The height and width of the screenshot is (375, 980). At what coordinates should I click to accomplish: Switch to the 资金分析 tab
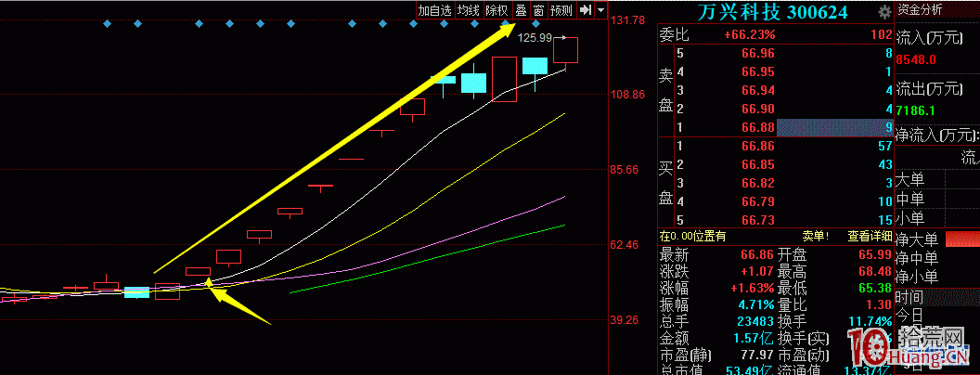920,9
